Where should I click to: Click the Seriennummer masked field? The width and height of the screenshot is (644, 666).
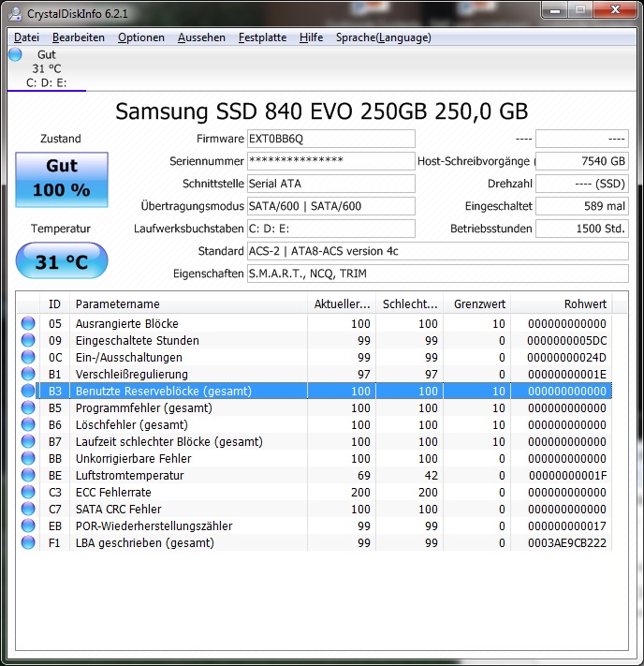329,161
